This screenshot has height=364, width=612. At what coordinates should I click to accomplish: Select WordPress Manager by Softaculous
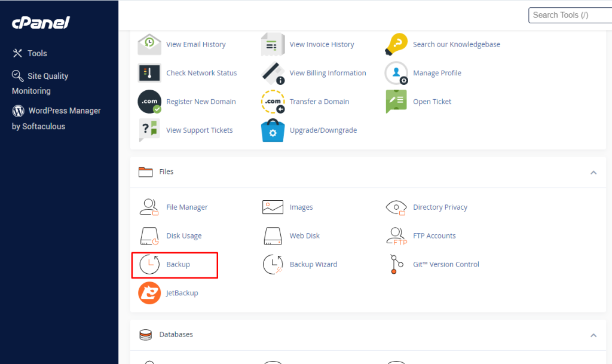coord(56,118)
